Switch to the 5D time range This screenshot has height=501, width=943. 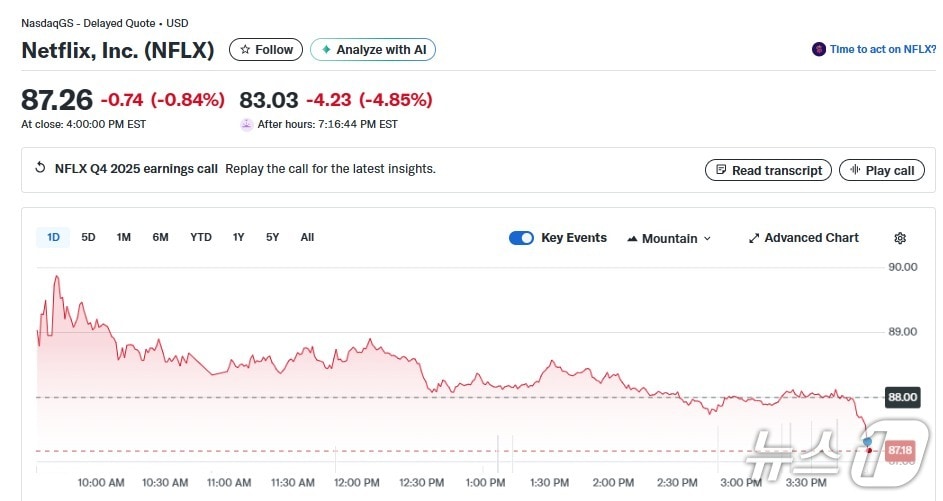point(88,237)
